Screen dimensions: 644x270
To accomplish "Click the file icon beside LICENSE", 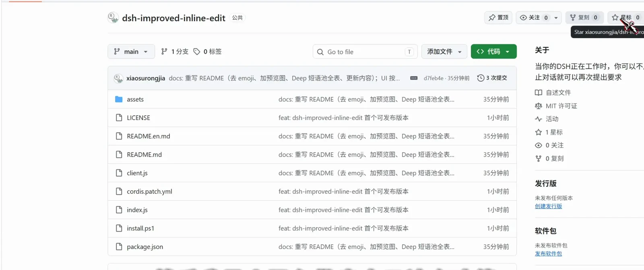I will coord(119,118).
